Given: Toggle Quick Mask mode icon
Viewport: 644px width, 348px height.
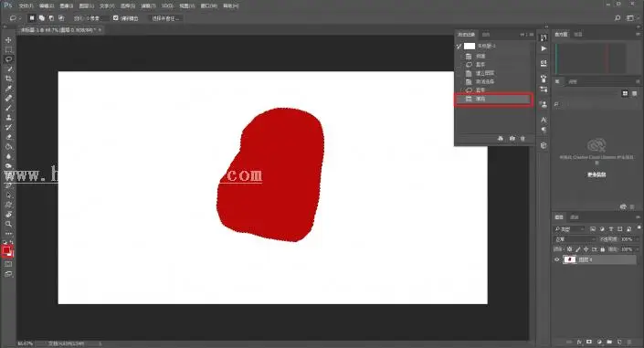Looking at the screenshot, I should tap(8, 264).
